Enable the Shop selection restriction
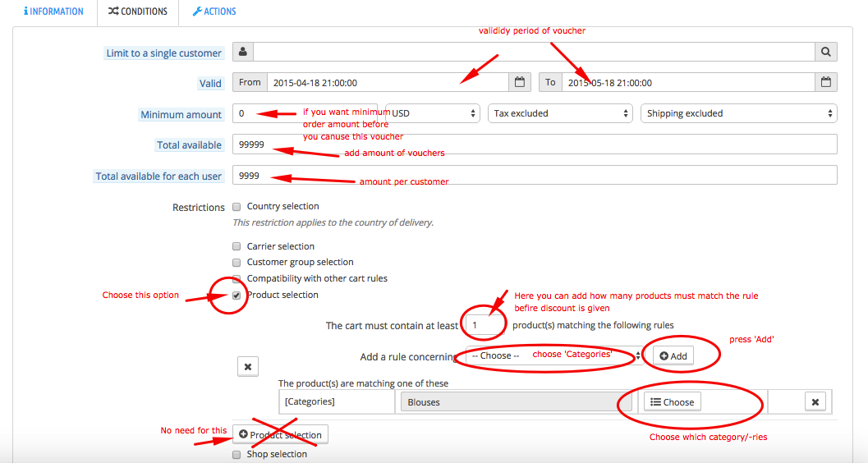This screenshot has width=868, height=463. (x=237, y=455)
